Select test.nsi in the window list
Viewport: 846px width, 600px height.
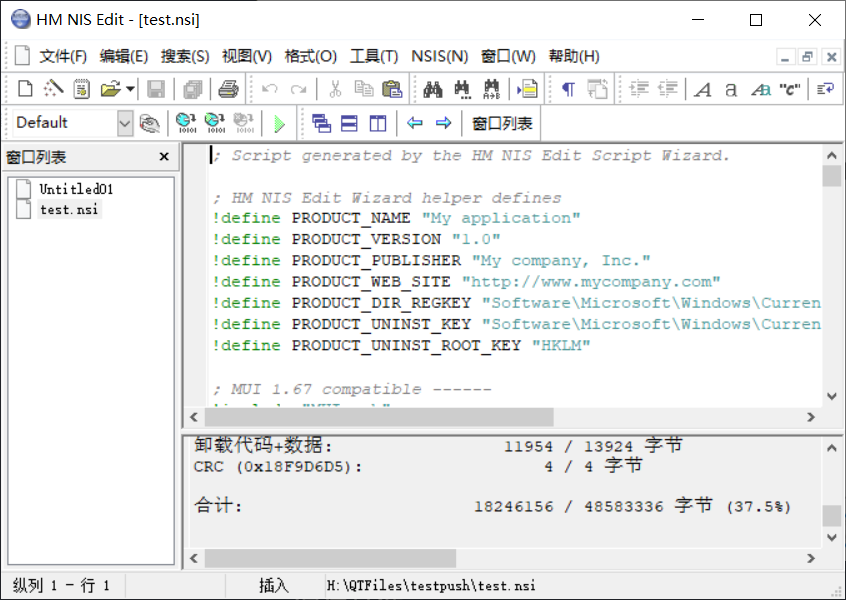pos(69,209)
